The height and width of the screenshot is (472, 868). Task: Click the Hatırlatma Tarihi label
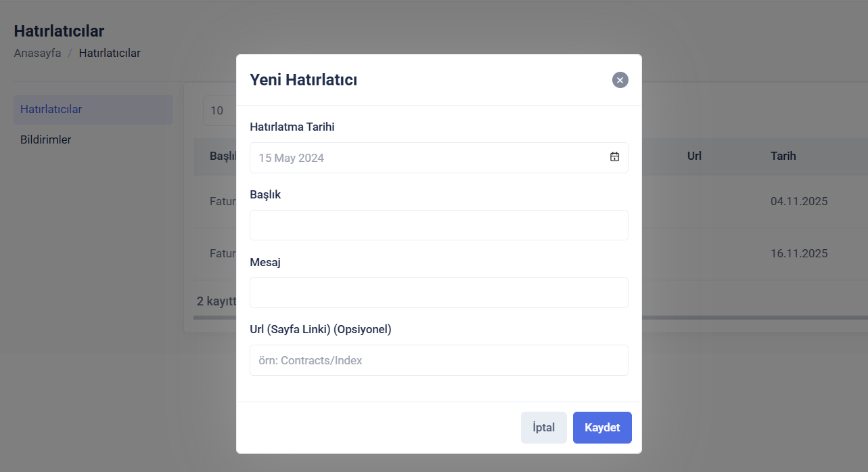292,127
